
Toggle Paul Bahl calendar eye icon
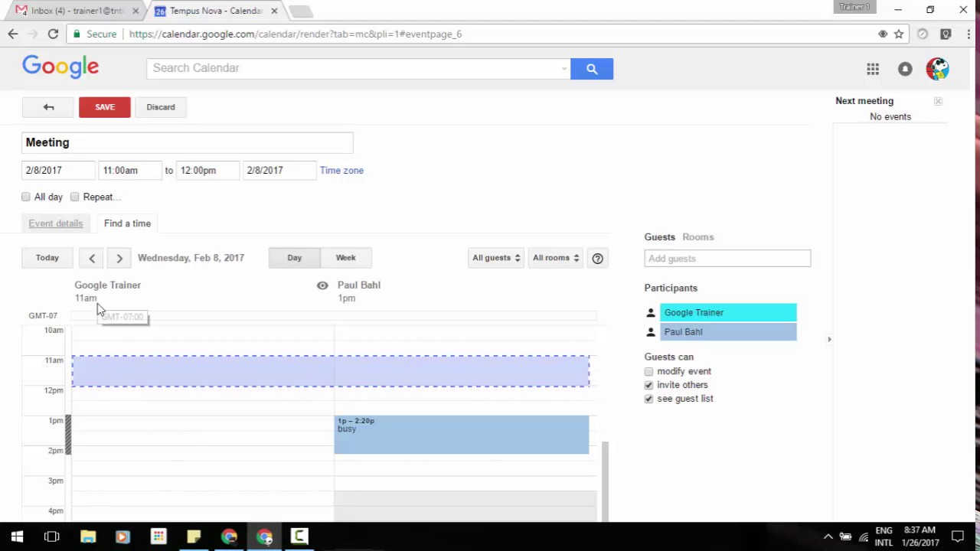pos(322,285)
